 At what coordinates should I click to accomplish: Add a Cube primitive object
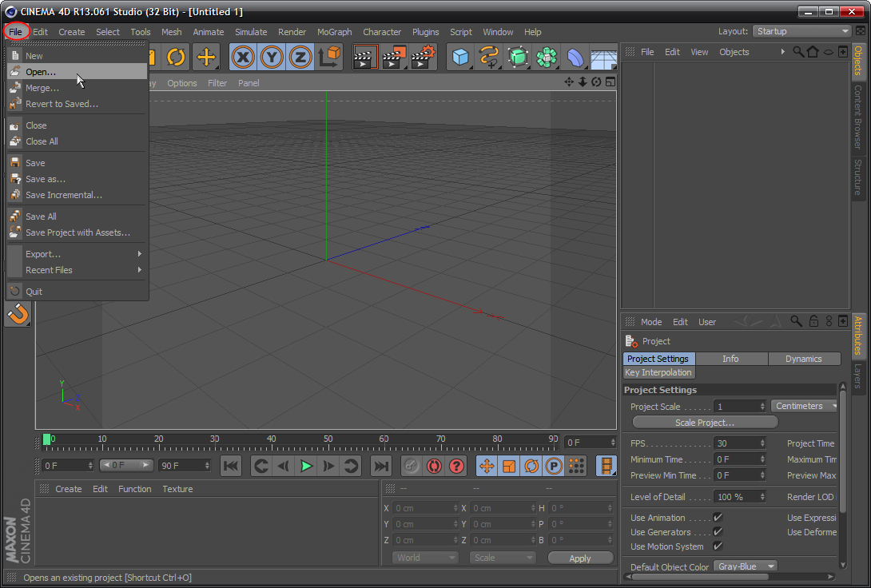[x=460, y=58]
